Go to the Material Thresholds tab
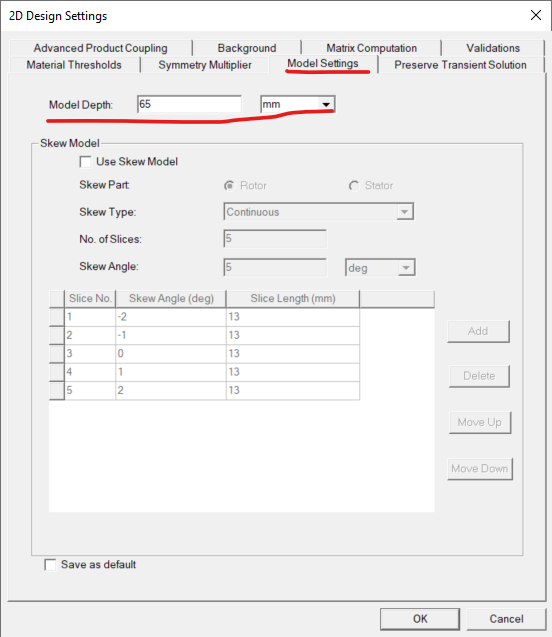Screen dimensions: 552x637 74,65
